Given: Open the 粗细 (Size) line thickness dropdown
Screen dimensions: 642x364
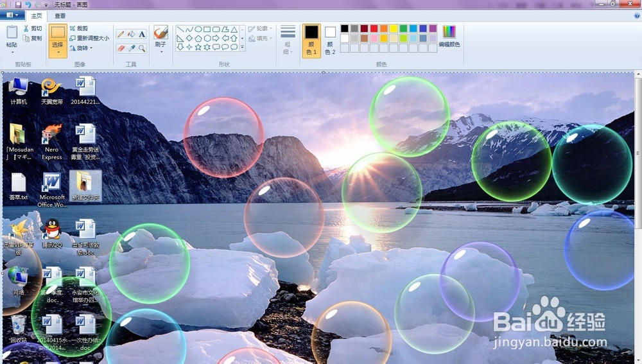Looking at the screenshot, I should [288, 40].
